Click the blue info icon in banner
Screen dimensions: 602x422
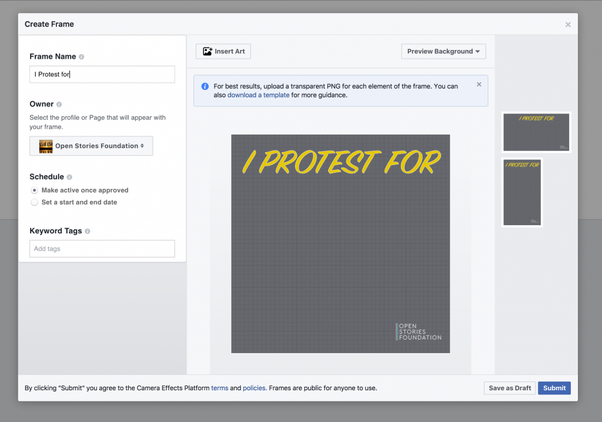click(x=205, y=87)
